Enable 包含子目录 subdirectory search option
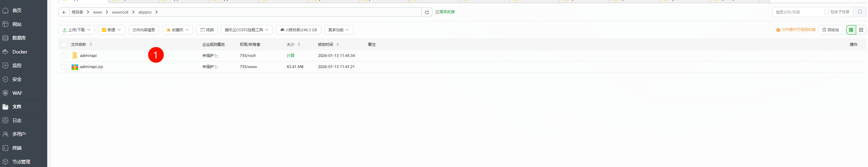This screenshot has width=868, height=167. click(827, 12)
